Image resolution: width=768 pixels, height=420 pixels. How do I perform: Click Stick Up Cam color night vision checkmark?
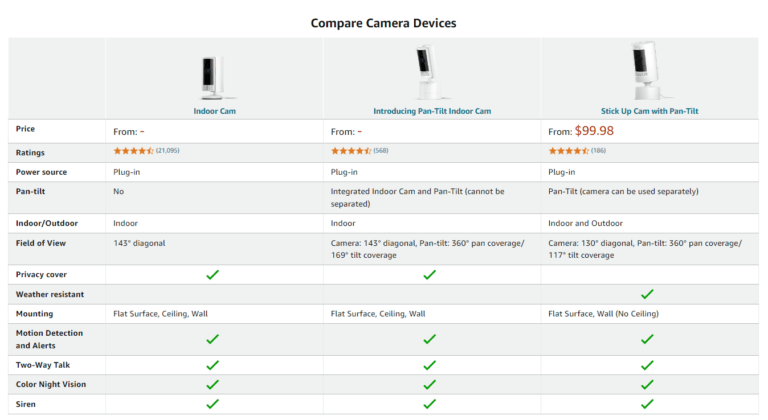(x=647, y=384)
